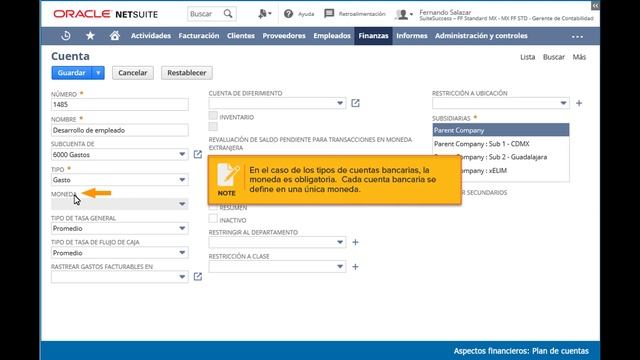Image resolution: width=640 pixels, height=360 pixels.
Task: Open the user role avatar icon
Action: pyautogui.click(x=404, y=15)
